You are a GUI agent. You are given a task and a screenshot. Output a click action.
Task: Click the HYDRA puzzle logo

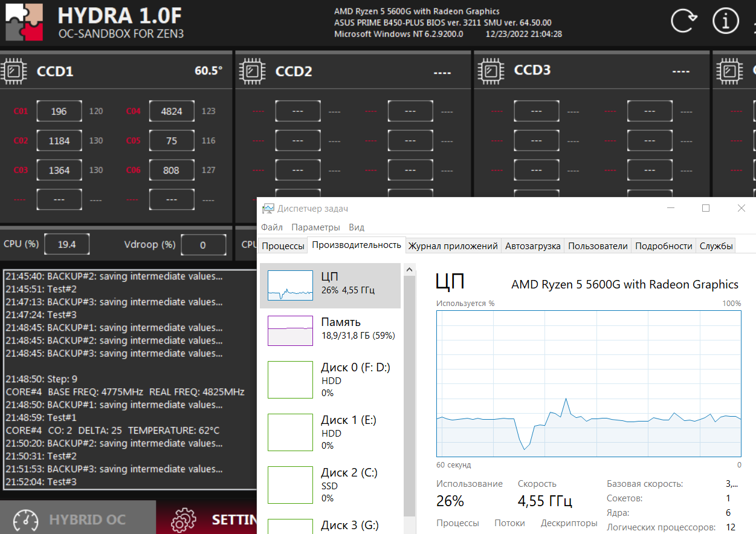click(x=24, y=21)
